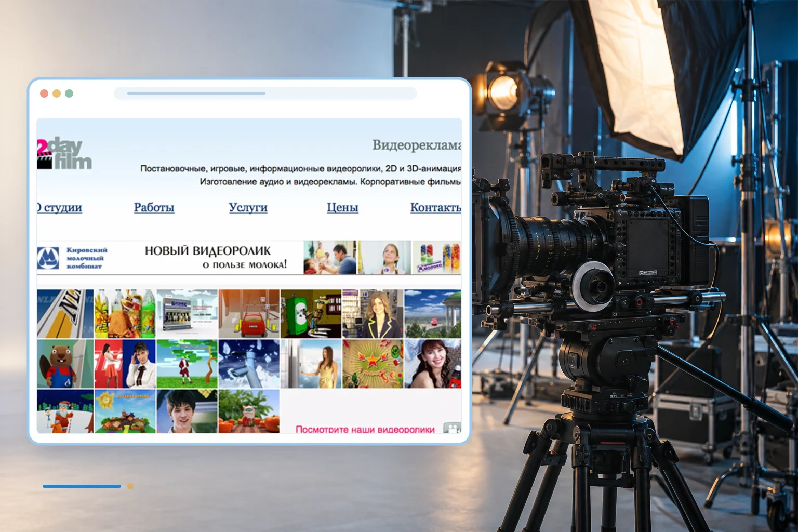Screen dimensions: 798x532
Task: Select the water faucet thumbnail
Action: [249, 364]
